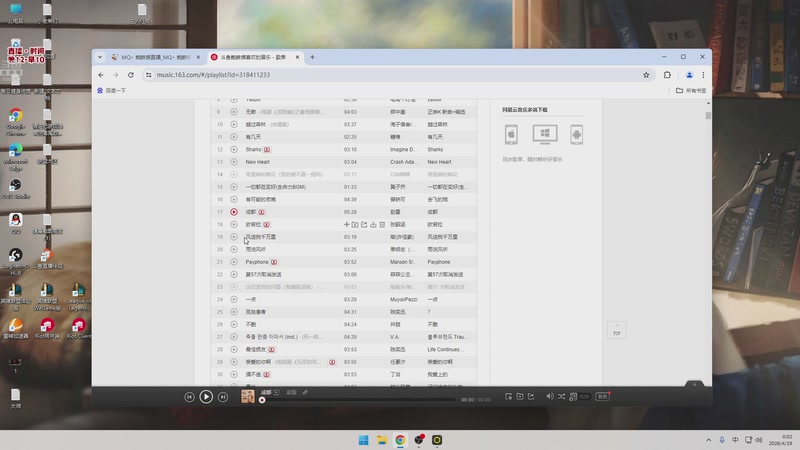Image resolution: width=800 pixels, height=450 pixels.
Task: Click the TOP back-to-top button
Action: point(617,330)
